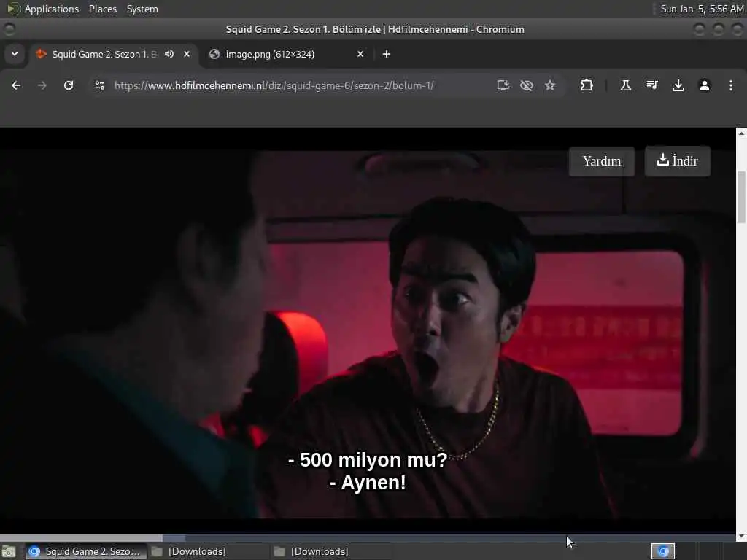Click the İndir download button

[678, 161]
